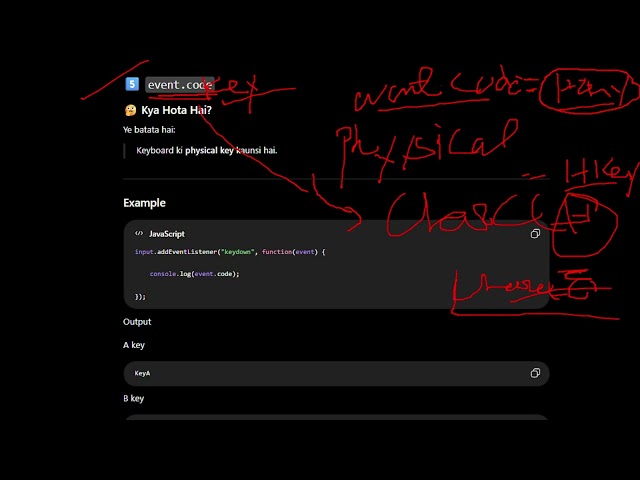The image size is (640, 480).
Task: Click the console.log(event.code) line
Action: tap(194, 274)
